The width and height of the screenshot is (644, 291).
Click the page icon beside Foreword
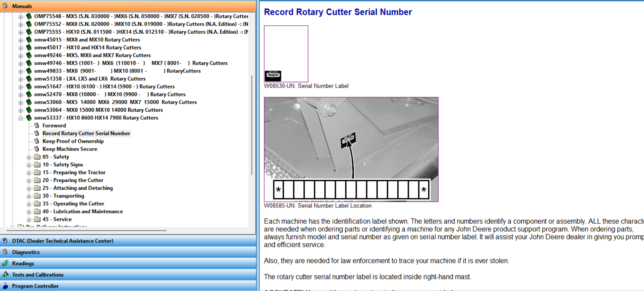[37, 126]
